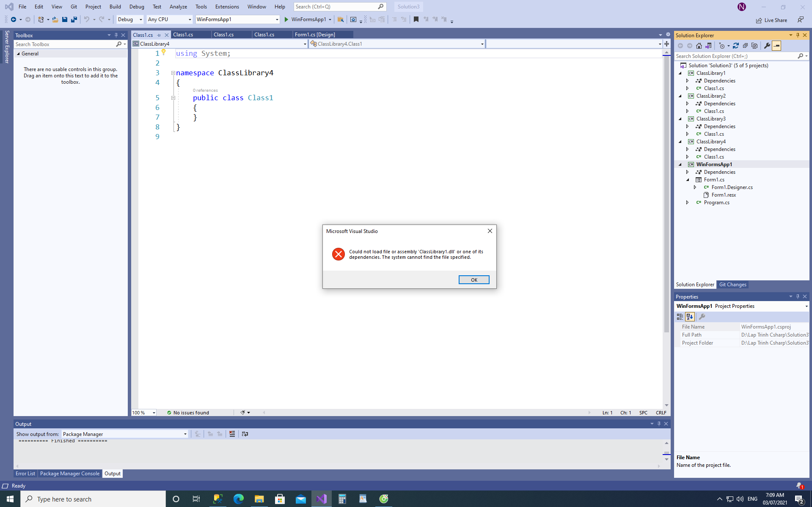Screen dimensions: 812x507
Task: Toggle Preview Selected Items in Solution Explorer
Action: pyautogui.click(x=776, y=46)
